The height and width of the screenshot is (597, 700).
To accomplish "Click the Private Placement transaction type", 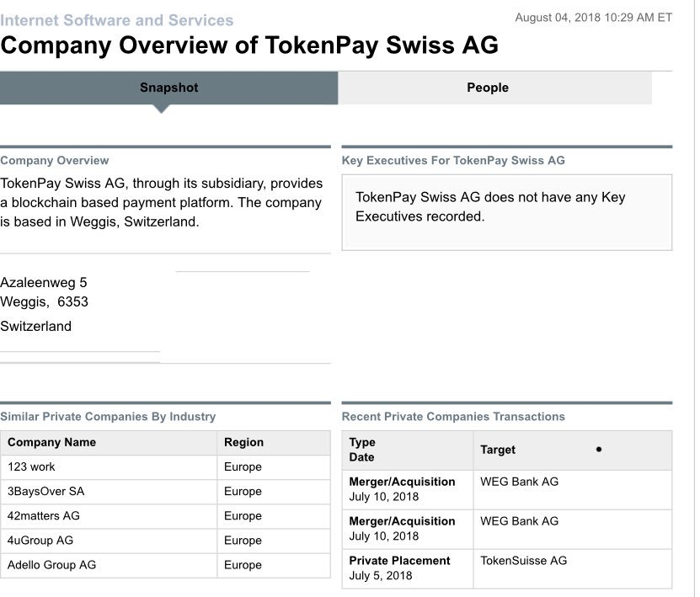I will pyautogui.click(x=399, y=560).
